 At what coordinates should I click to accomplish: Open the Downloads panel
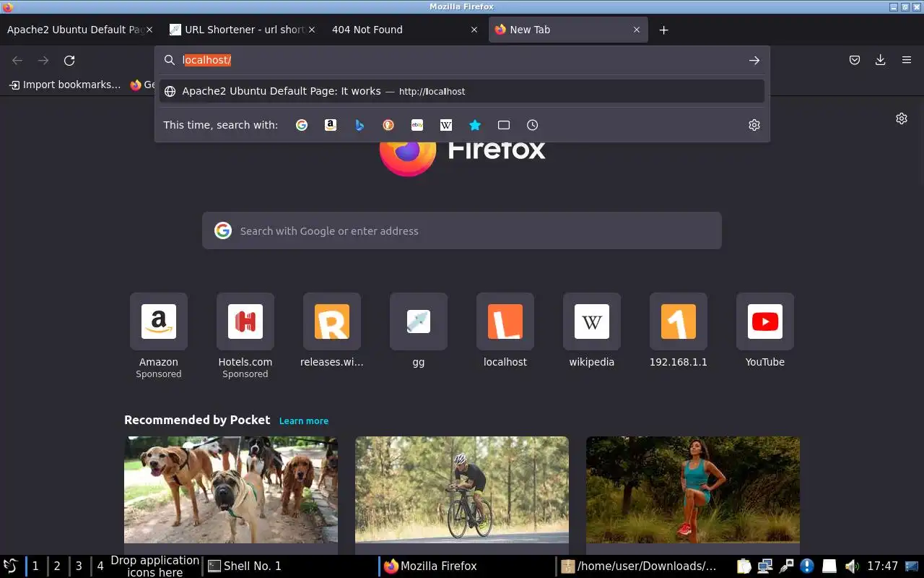click(881, 61)
